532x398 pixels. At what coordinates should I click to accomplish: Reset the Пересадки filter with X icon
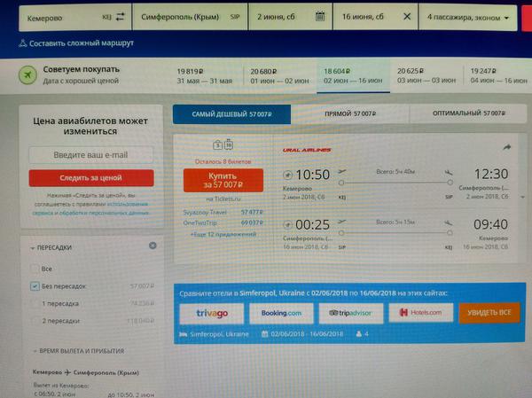pos(153,246)
